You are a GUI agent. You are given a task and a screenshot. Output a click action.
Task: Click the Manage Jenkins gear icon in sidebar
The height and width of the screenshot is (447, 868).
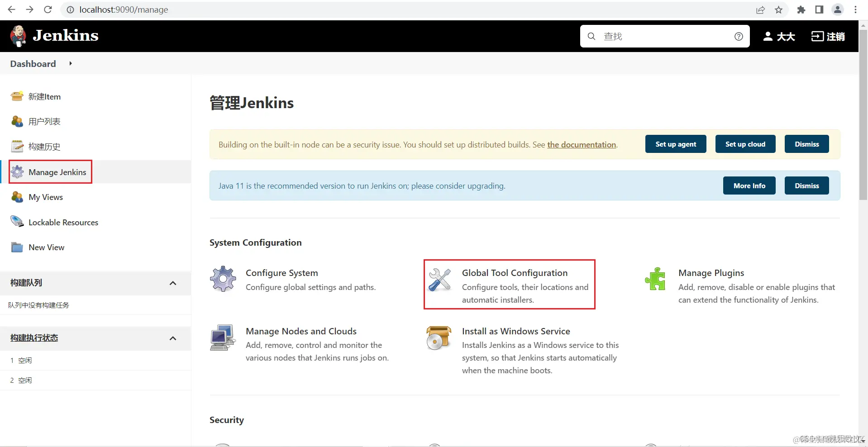(x=17, y=172)
